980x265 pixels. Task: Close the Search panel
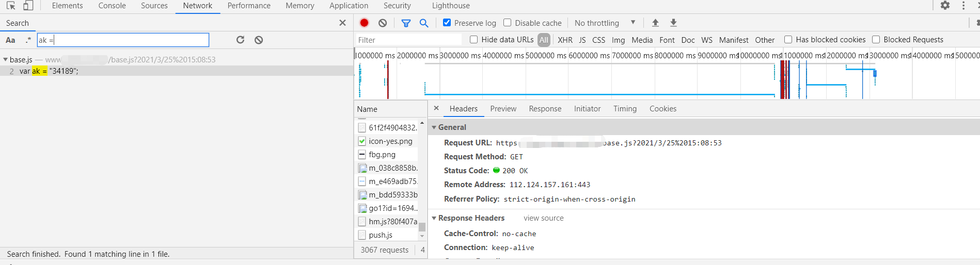click(342, 23)
